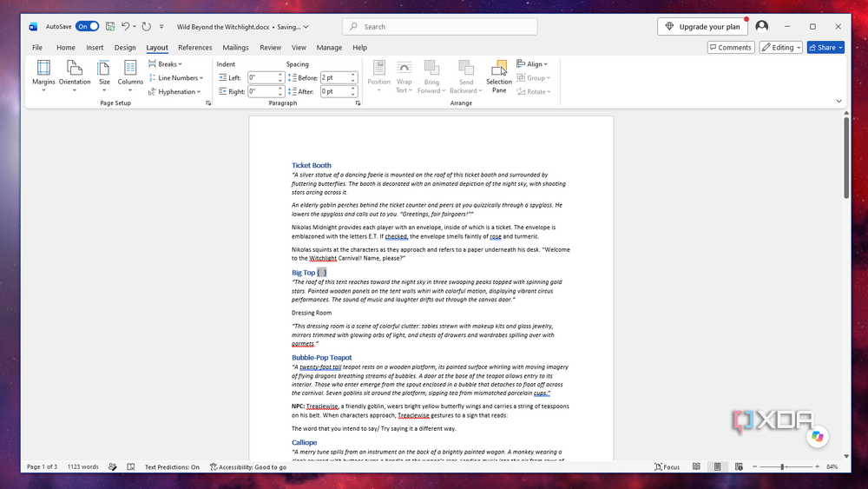The image size is (868, 489).
Task: Click Page 1 of 3 indicator
Action: point(42,466)
